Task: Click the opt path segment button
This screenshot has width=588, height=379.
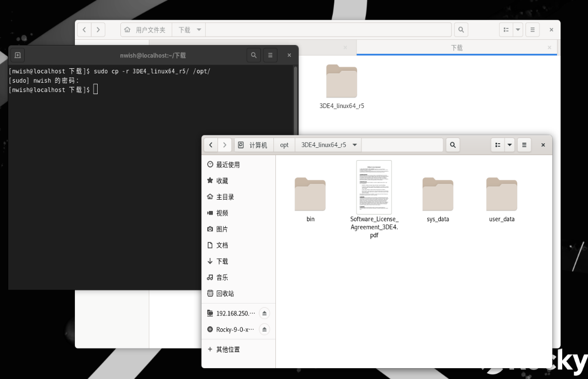Action: pos(284,145)
